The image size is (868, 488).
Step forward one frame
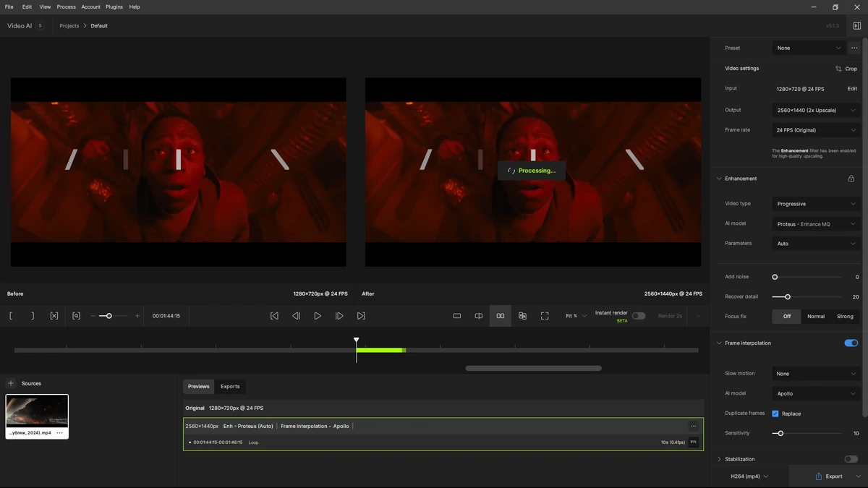point(339,316)
